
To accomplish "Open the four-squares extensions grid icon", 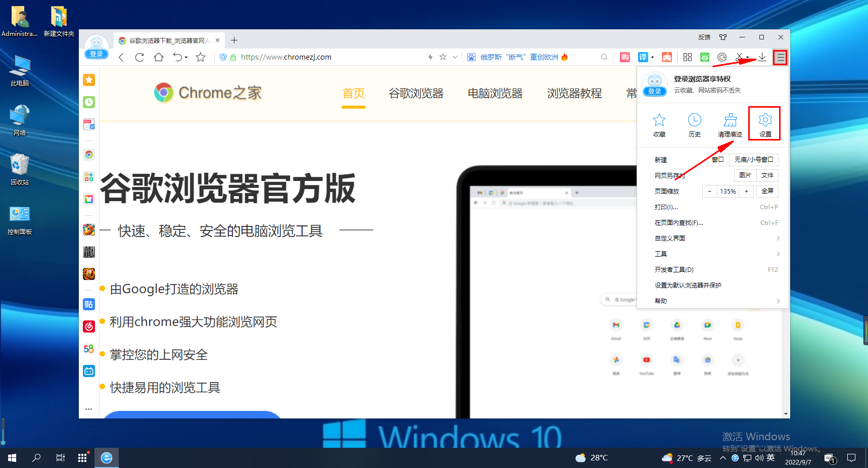I will (688, 57).
